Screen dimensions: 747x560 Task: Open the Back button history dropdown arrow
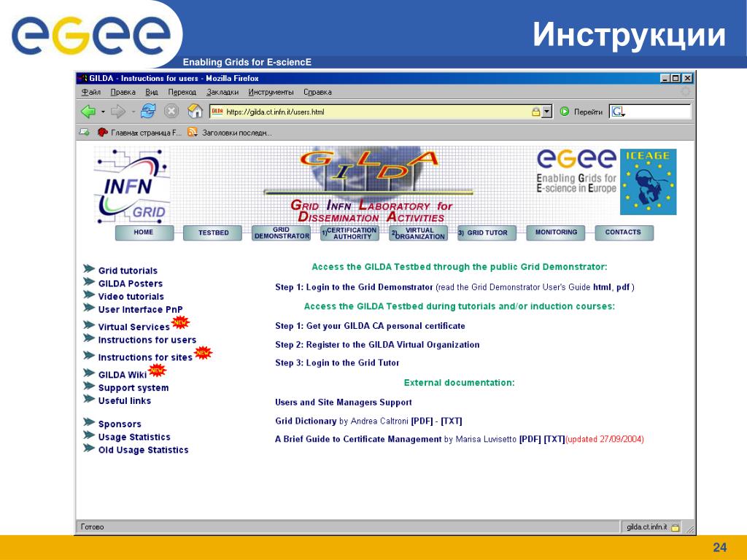[103, 112]
